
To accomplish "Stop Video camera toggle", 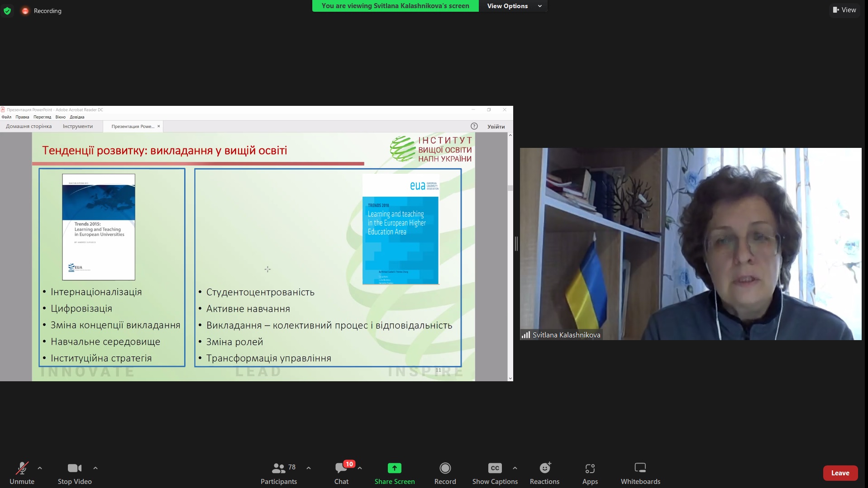I will pos(75,473).
